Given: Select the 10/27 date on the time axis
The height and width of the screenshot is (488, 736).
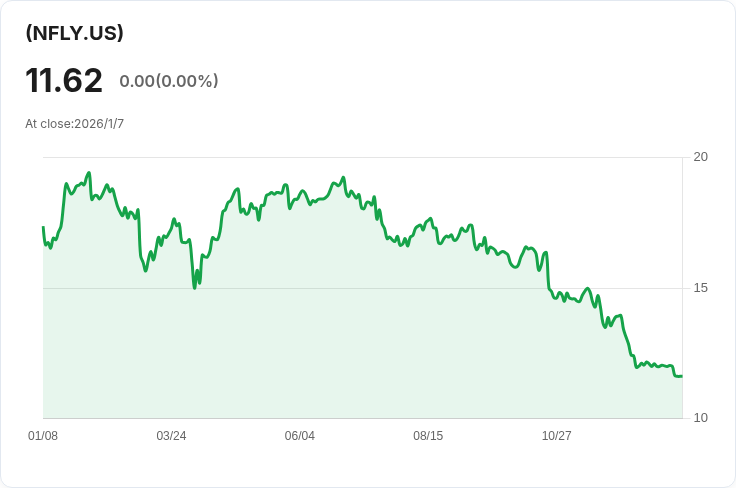Looking at the screenshot, I should click(x=556, y=436).
